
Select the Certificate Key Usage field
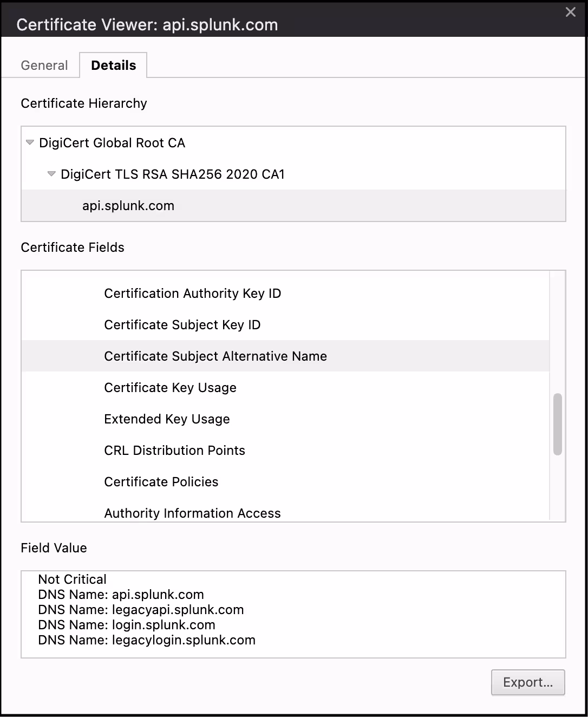170,388
